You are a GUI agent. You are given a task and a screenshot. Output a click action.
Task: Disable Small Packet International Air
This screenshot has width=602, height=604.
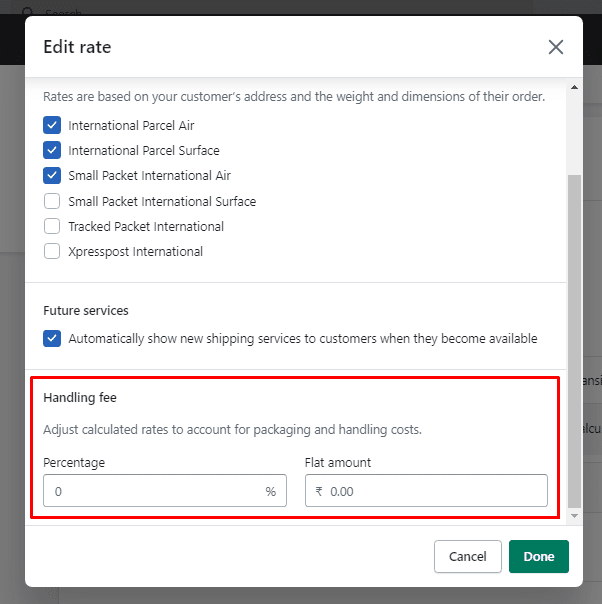click(x=52, y=176)
